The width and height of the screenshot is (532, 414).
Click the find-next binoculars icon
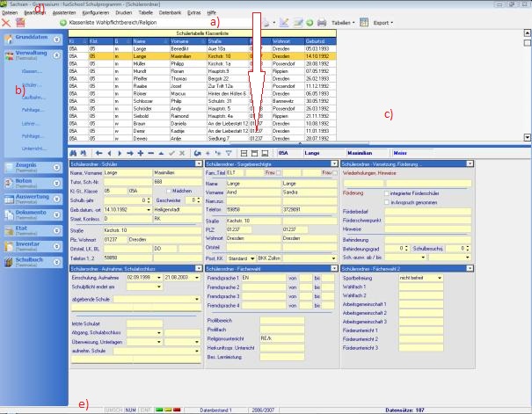(x=84, y=153)
